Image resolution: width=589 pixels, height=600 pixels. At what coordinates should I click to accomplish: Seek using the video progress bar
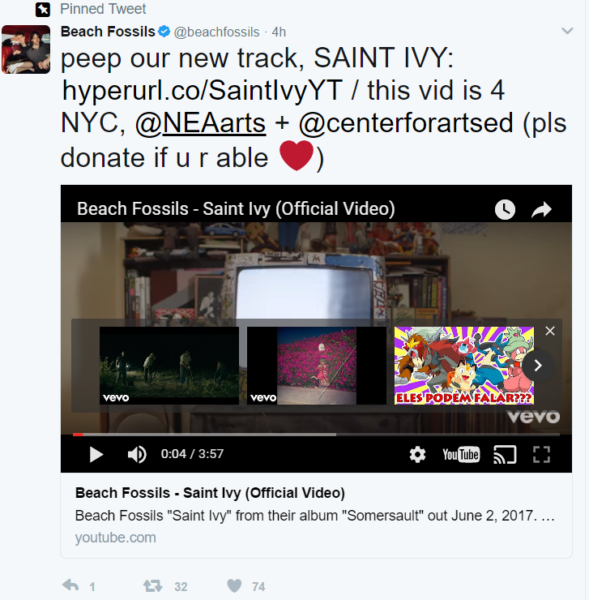(x=316, y=435)
